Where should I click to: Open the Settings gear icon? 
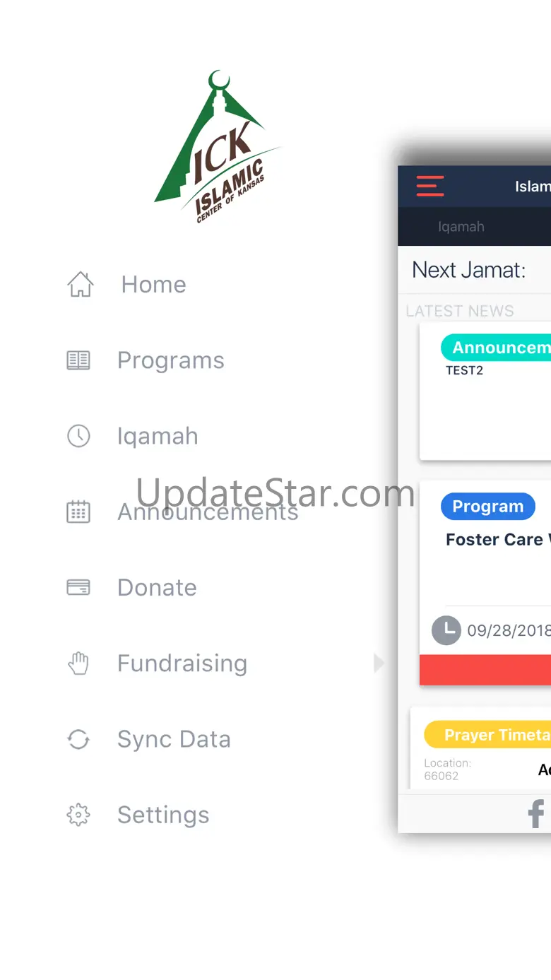pos(78,815)
